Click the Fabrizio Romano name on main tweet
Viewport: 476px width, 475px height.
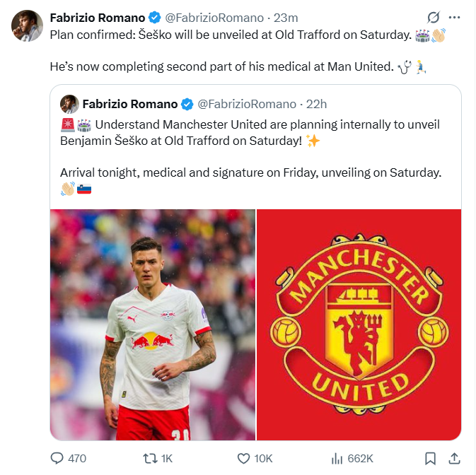pyautogui.click(x=98, y=18)
